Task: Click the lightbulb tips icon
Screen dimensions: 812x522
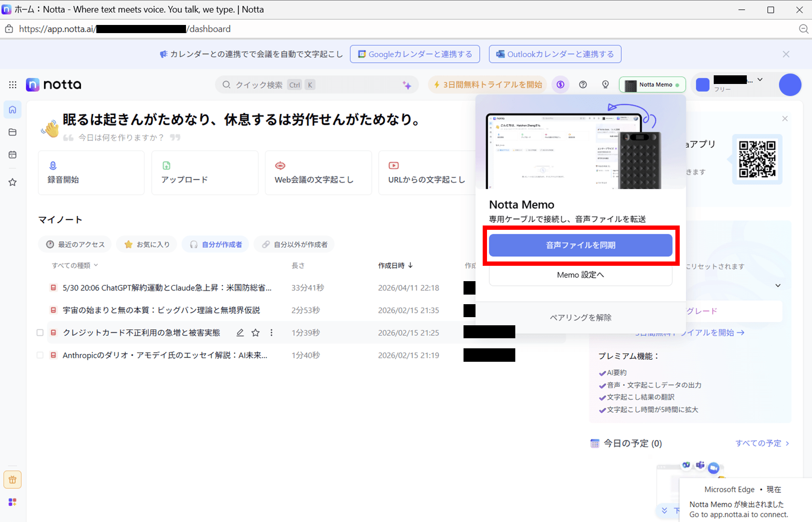Action: 605,85
